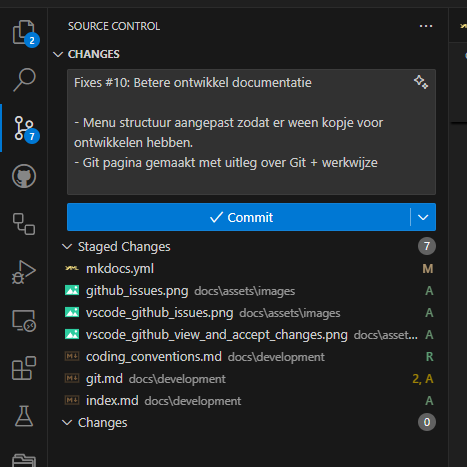Open Run and Debug view
467x467 pixels.
coord(24,272)
